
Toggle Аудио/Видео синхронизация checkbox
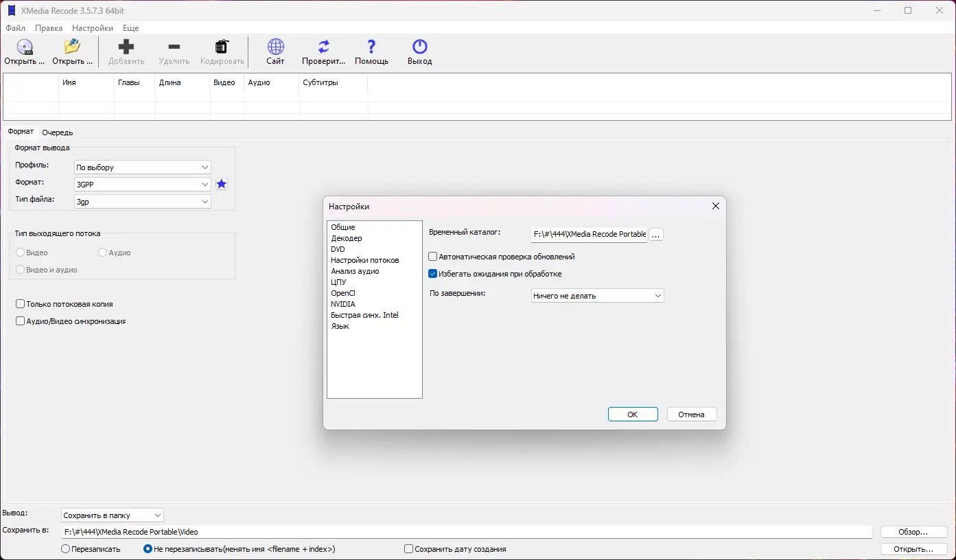(x=21, y=321)
